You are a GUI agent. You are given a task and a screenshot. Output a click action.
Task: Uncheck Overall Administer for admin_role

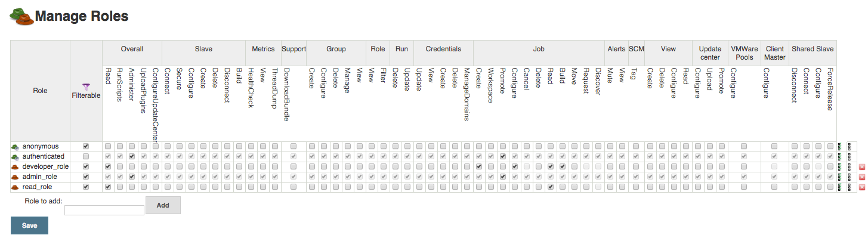[132, 177]
